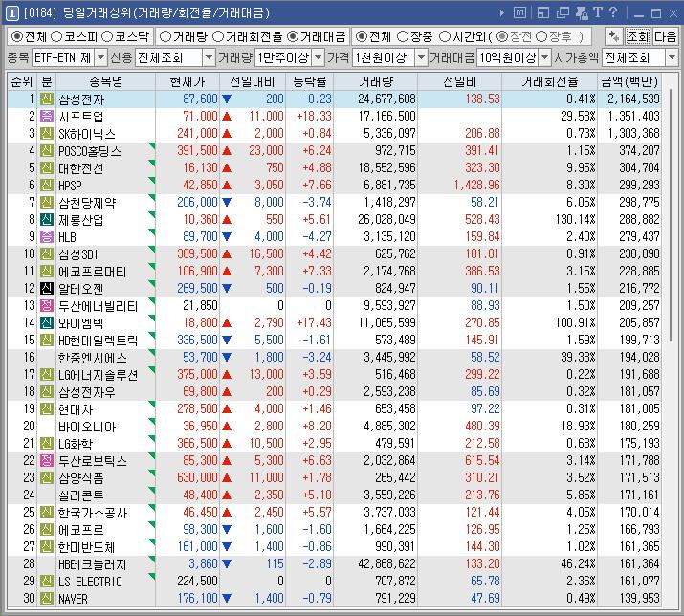Image resolution: width=684 pixels, height=616 pixels.
Task: Click the 순위 column header
Action: [x=22, y=81]
